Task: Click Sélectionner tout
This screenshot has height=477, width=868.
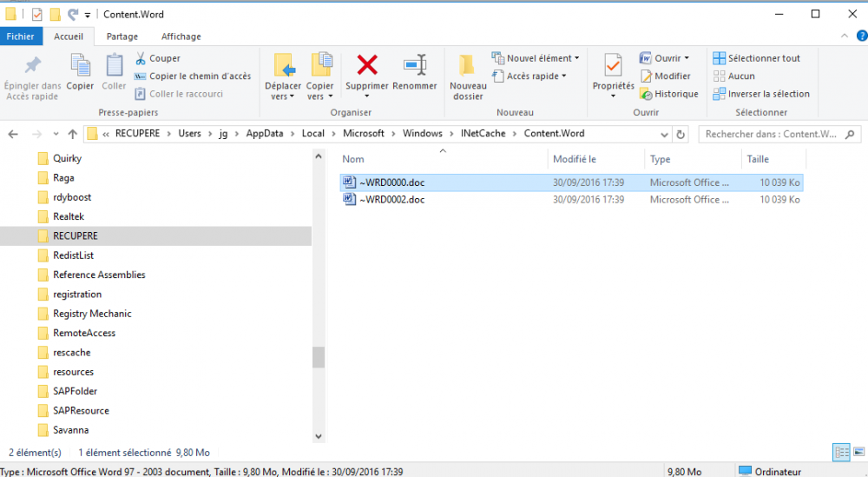Action: (x=756, y=58)
